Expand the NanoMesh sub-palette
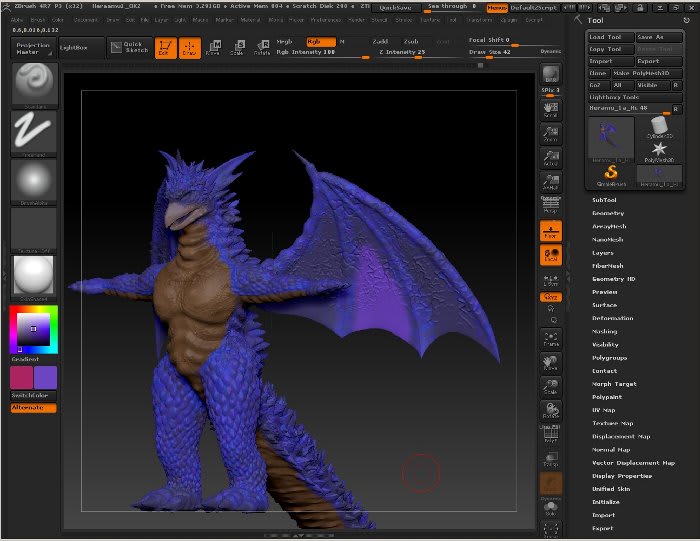This screenshot has width=700, height=541. tap(608, 240)
